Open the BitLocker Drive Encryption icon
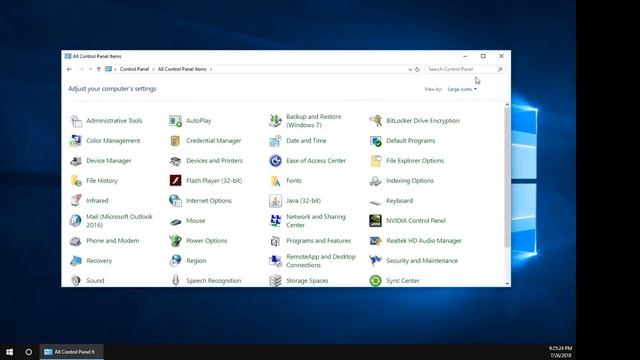Screen dimensions: 640x360 click(376, 121)
